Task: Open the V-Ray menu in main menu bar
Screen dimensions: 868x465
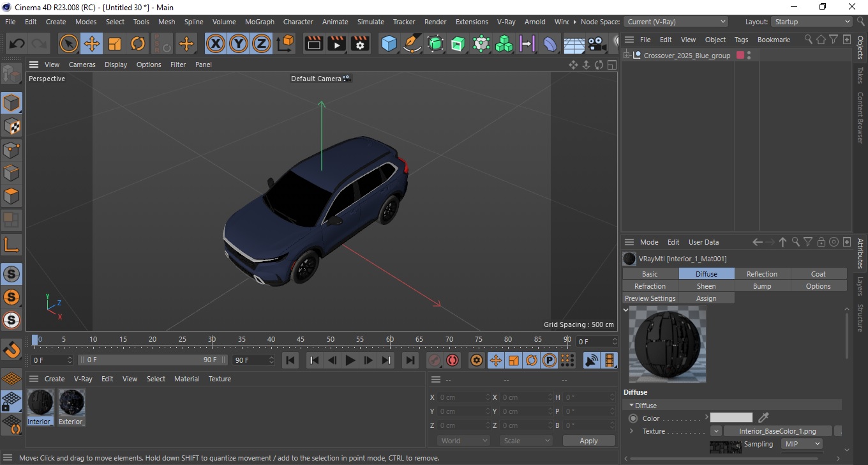Action: (505, 22)
